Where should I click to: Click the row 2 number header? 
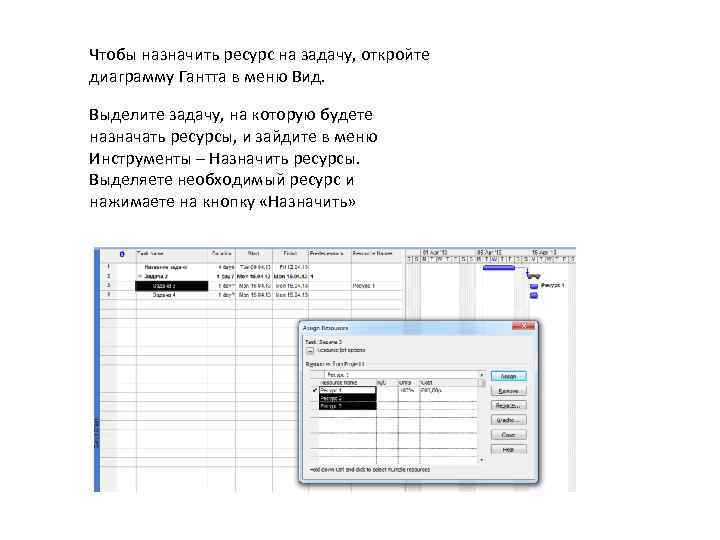point(109,276)
